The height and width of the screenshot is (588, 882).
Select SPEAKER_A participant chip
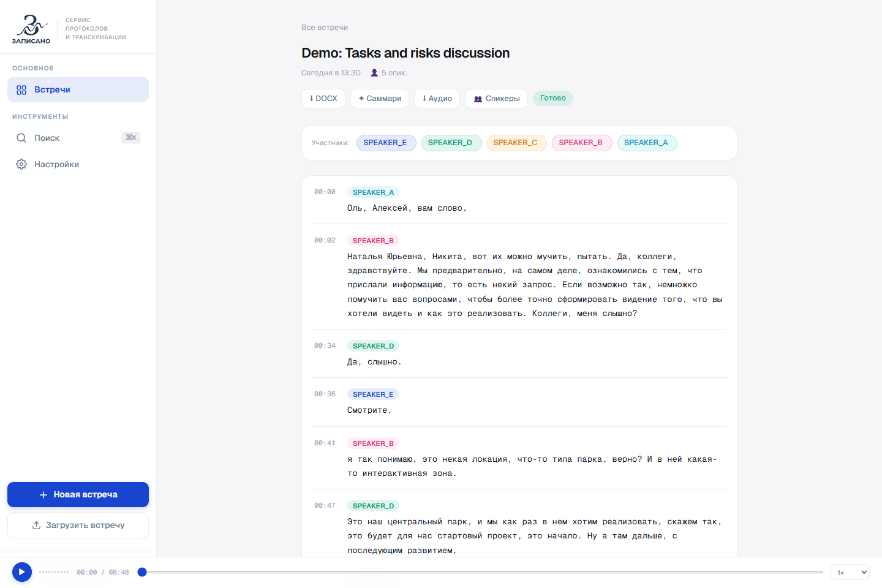pos(647,143)
